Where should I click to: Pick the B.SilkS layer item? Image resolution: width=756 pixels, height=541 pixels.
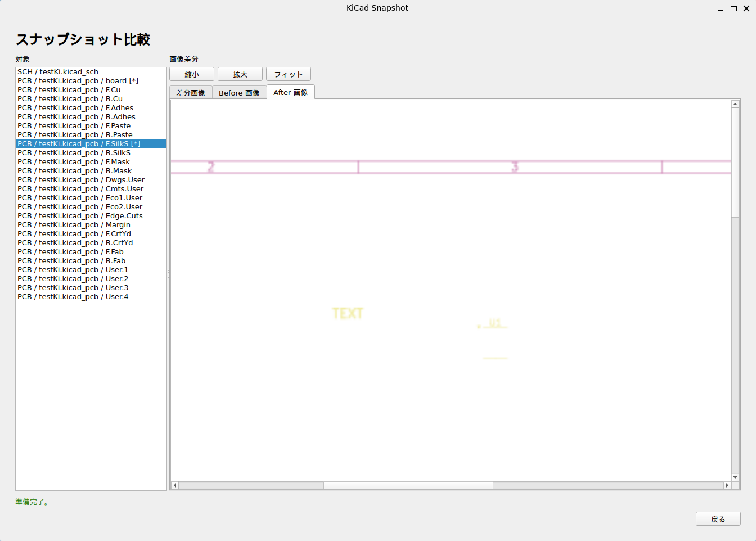click(x=74, y=153)
